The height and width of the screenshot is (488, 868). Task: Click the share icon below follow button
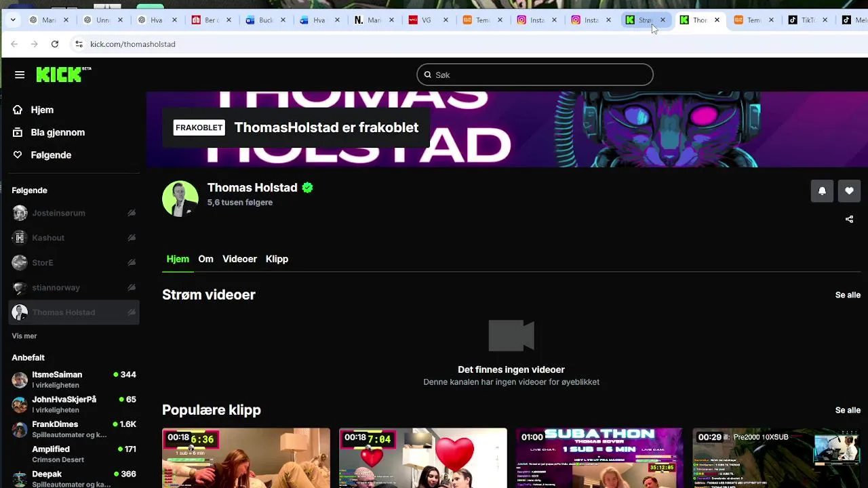pos(849,219)
